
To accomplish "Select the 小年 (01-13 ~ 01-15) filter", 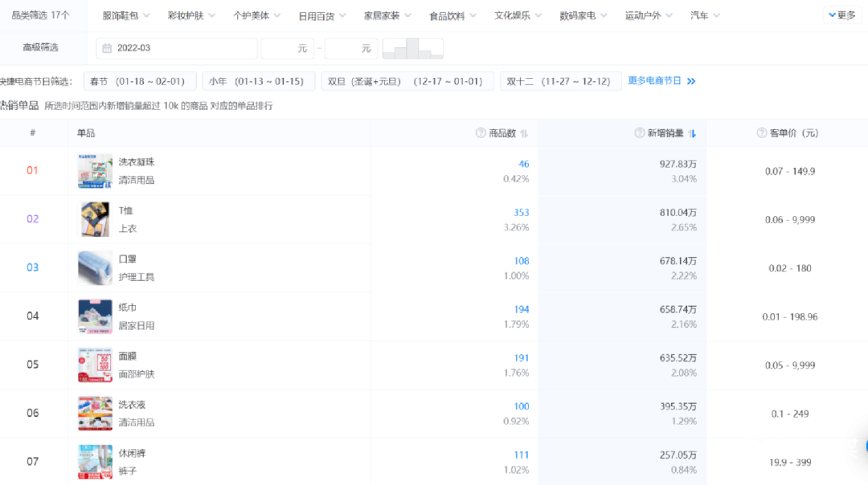I will point(256,81).
